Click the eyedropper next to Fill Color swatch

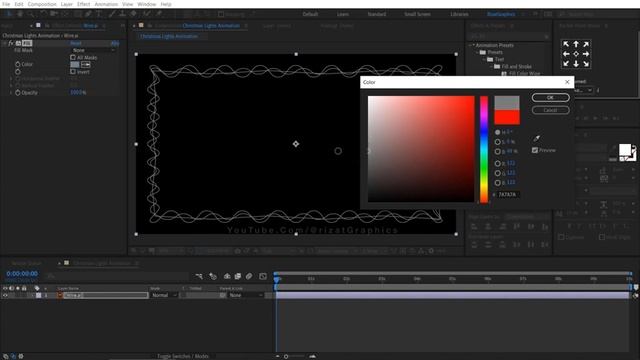pos(86,64)
